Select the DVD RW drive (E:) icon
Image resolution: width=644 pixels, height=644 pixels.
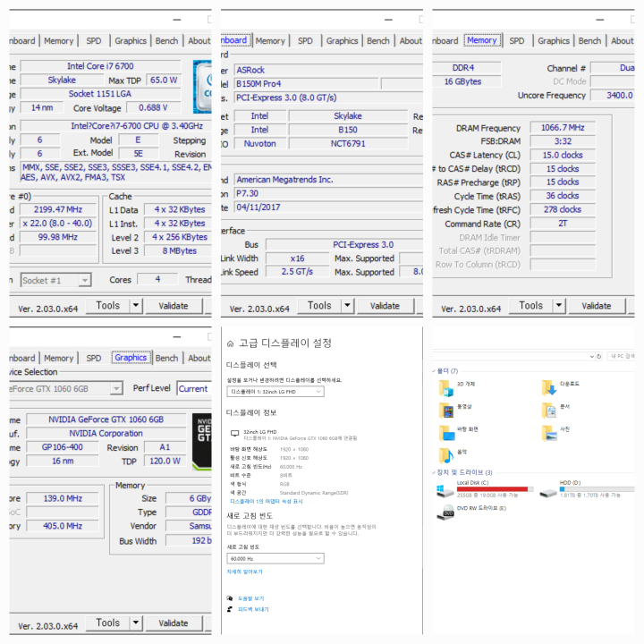[445, 513]
